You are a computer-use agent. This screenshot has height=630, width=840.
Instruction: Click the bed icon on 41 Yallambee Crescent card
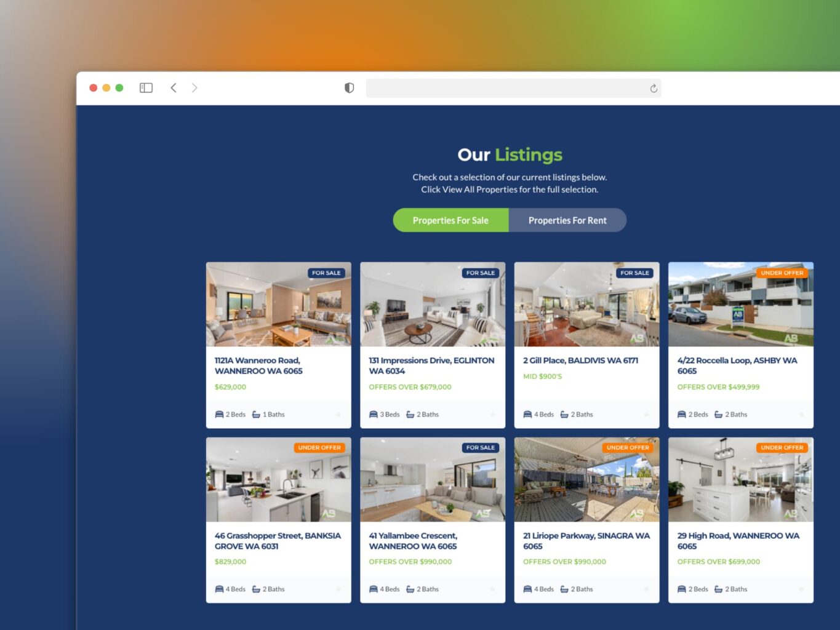(x=373, y=589)
